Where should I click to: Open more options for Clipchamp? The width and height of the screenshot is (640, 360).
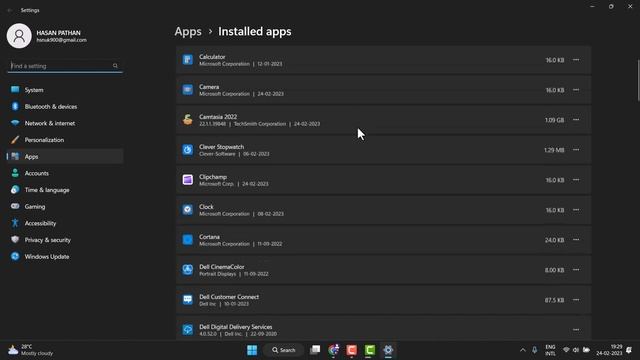(576, 180)
